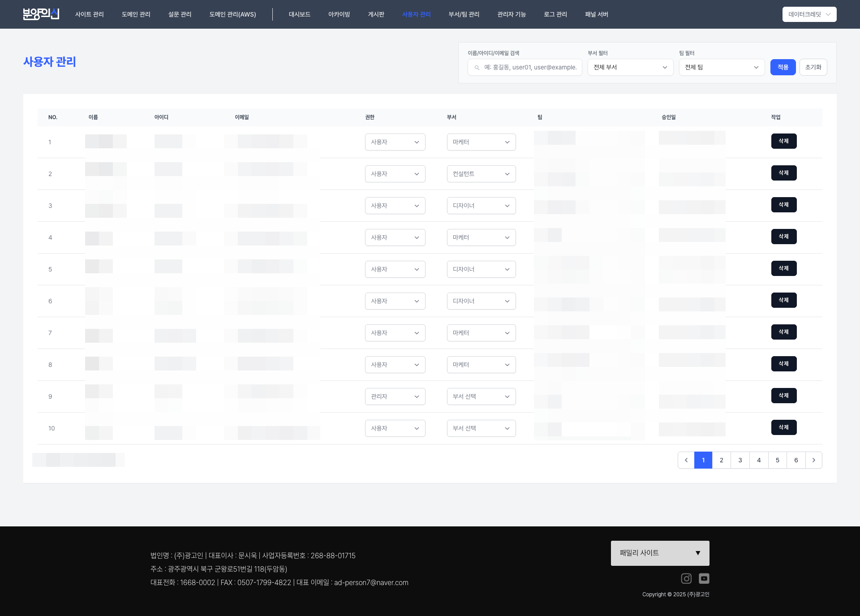Viewport: 860px width, 616px height.
Task: Go to next page arrow in pagination
Action: coord(814,460)
